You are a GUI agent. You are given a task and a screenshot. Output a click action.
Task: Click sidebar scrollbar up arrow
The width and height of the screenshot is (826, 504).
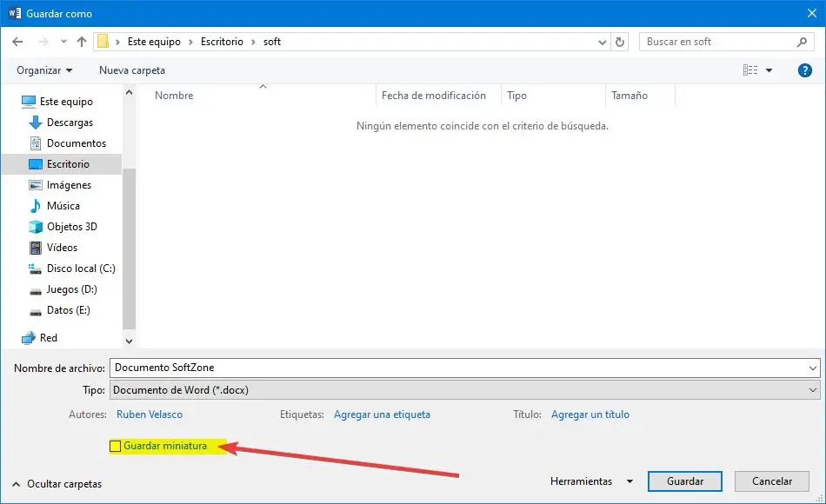[129, 93]
